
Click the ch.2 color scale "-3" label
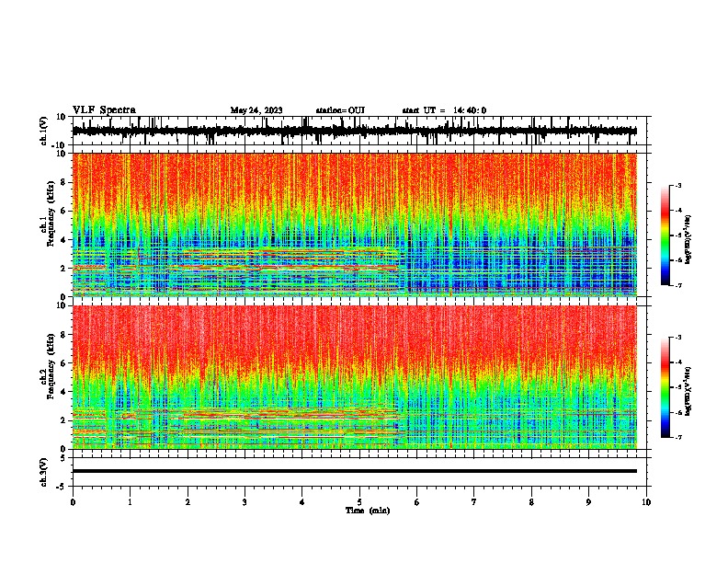tap(678, 338)
